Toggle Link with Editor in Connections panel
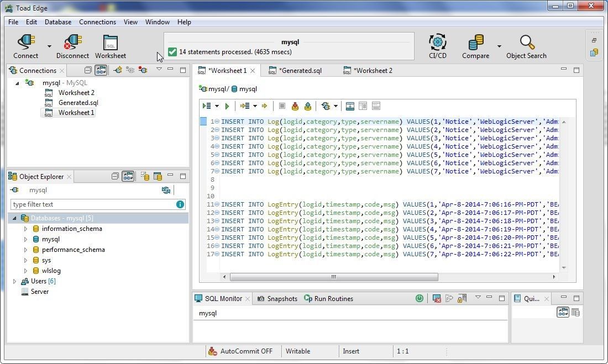The height and width of the screenshot is (364, 608). coord(101,70)
